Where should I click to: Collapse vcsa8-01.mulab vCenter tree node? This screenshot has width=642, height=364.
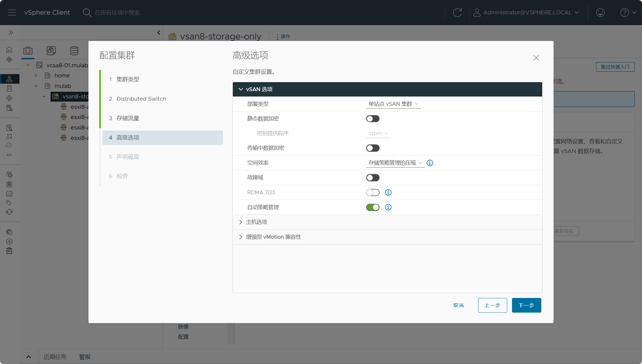coord(28,65)
